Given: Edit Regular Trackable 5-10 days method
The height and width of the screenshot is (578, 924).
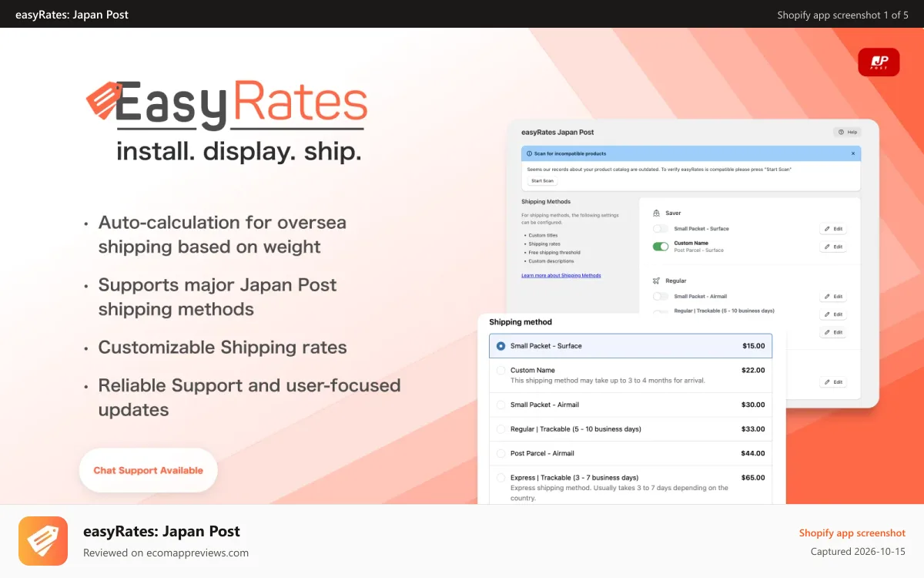Looking at the screenshot, I should pos(833,314).
